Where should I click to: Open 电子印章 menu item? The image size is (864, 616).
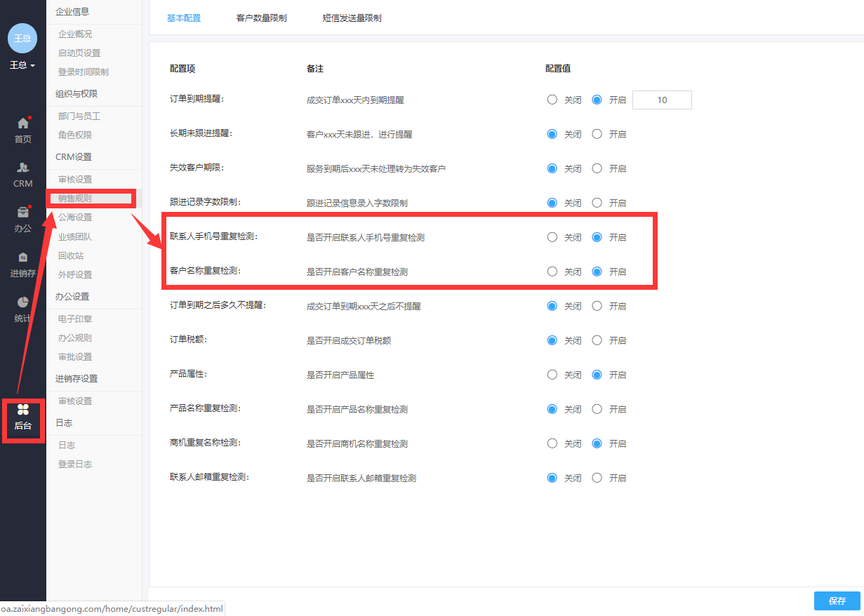(x=75, y=319)
